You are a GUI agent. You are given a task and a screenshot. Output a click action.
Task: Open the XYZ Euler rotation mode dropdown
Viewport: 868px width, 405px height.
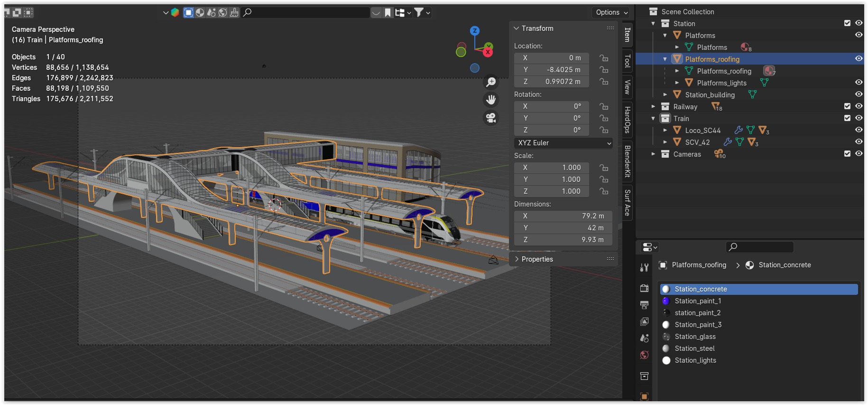(563, 143)
